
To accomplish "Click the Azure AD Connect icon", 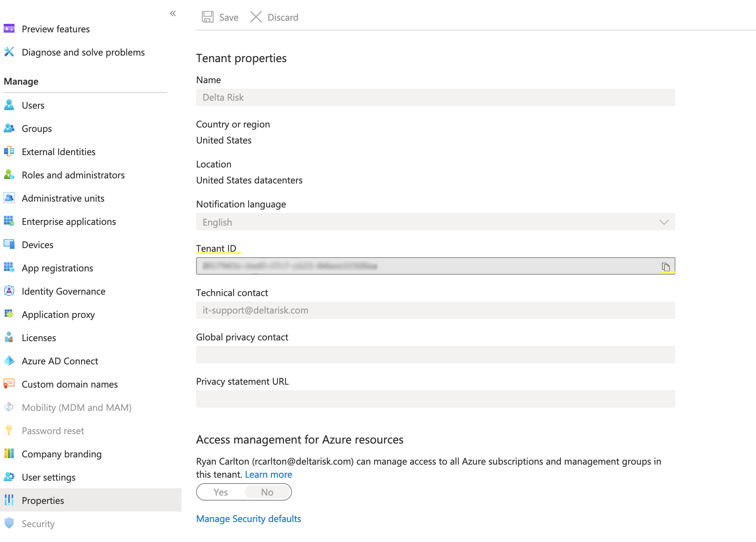I will 9,361.
